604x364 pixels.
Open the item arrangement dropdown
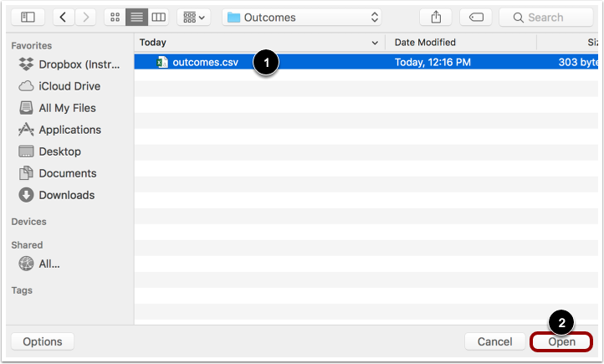(x=194, y=17)
